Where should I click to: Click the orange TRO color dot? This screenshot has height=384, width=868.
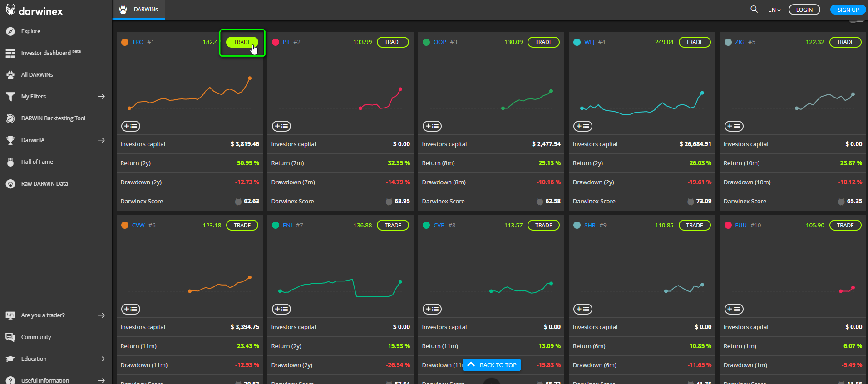pyautogui.click(x=125, y=42)
